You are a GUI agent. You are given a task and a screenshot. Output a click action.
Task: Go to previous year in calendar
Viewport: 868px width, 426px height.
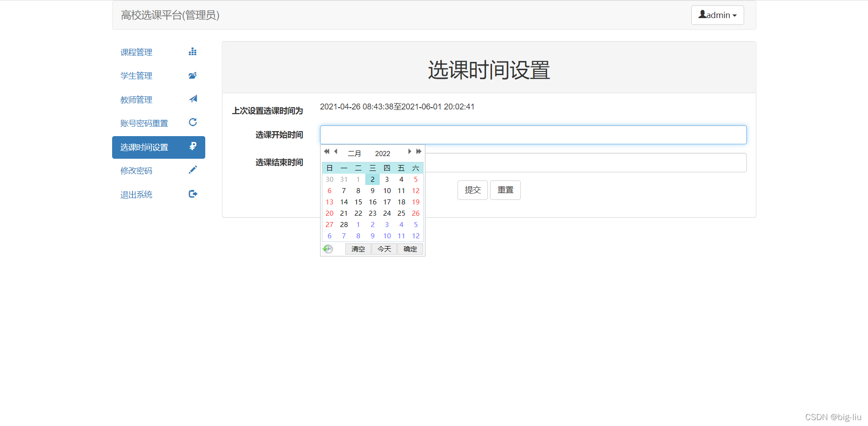coord(326,151)
